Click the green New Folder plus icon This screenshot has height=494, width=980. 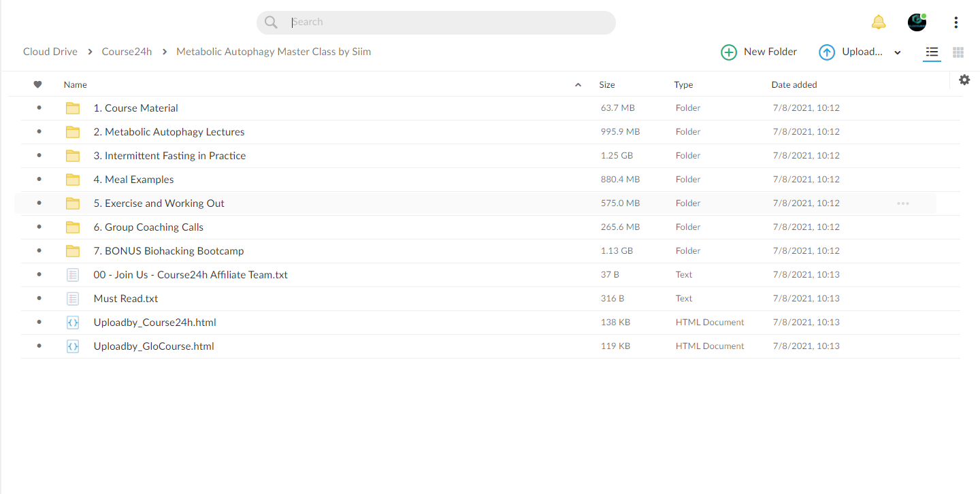[729, 52]
